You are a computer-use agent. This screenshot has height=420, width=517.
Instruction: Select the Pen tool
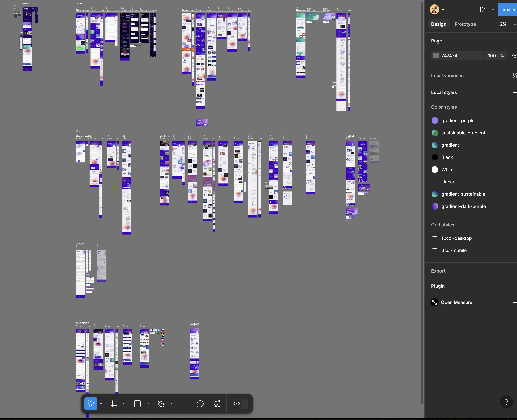[161, 403]
